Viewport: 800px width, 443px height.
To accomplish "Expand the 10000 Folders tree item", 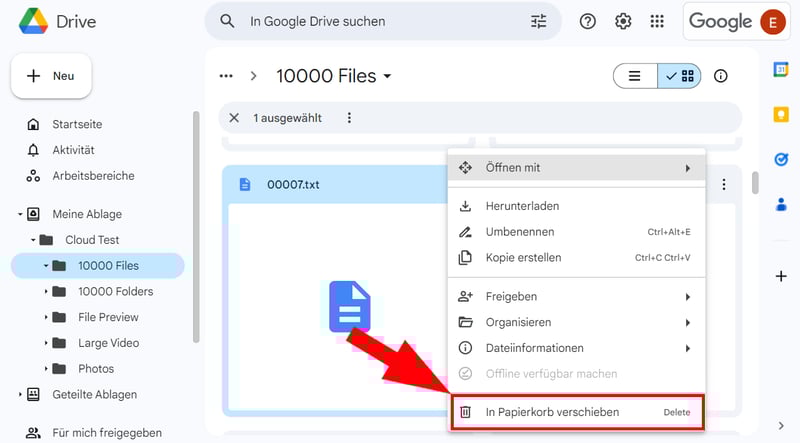I will pyautogui.click(x=46, y=292).
